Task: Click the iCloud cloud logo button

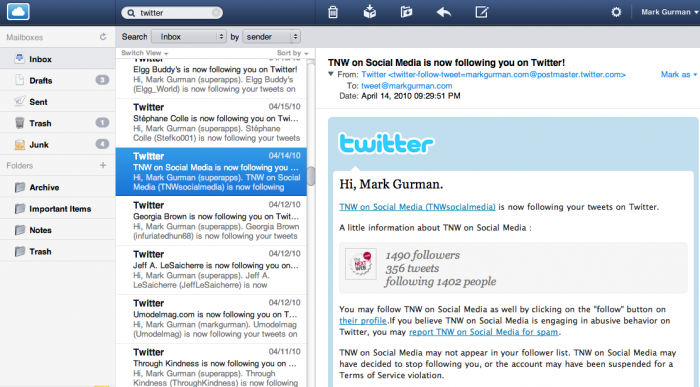Action: point(18,12)
